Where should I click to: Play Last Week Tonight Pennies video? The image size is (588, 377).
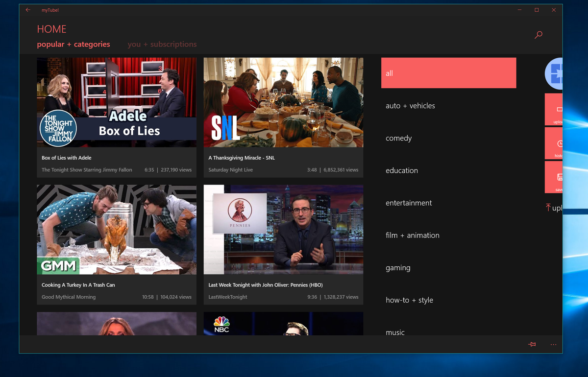(x=283, y=230)
